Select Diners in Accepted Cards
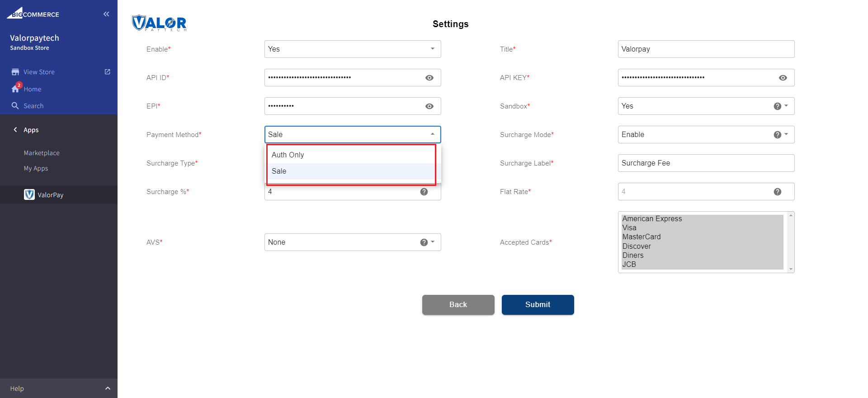The width and height of the screenshot is (868, 398). pyautogui.click(x=702, y=256)
